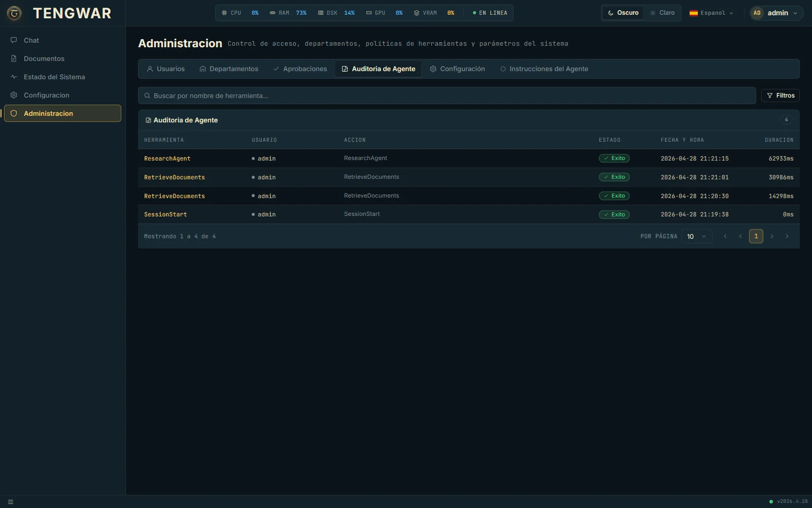Open RetrieveDocuments entry at 21:21:01
This screenshot has height=508, width=812.
pos(175,177)
